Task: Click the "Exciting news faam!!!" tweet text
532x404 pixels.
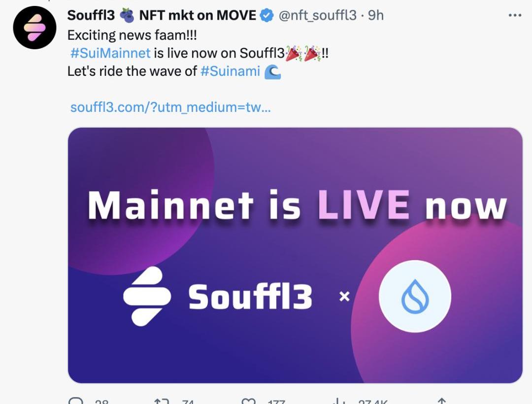Action: click(134, 35)
